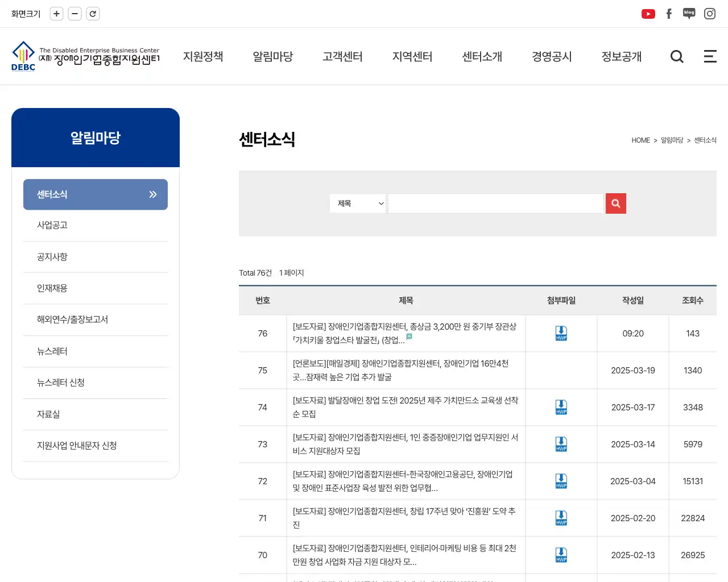728x582 pixels.
Task: Click the view count 26925 cell
Action: click(x=693, y=555)
